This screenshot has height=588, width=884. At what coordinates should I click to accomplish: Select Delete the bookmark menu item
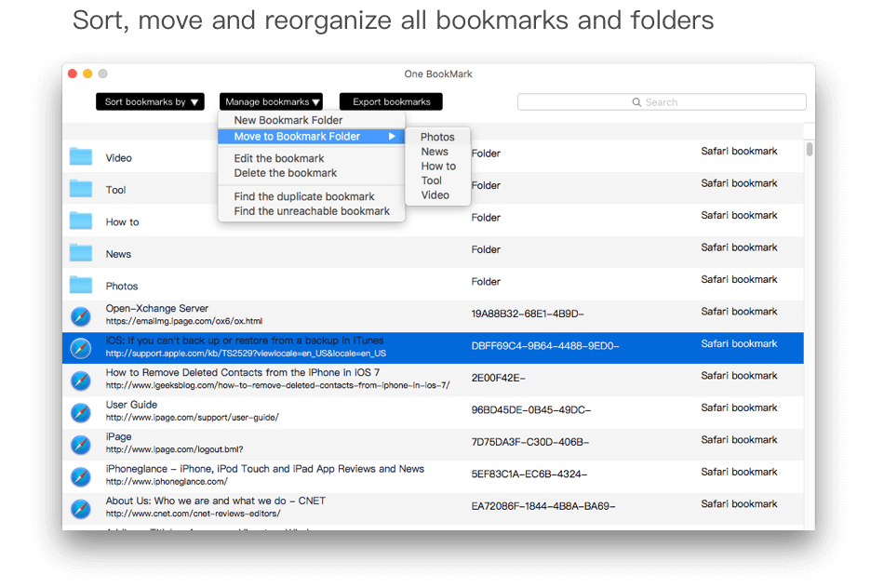(x=286, y=173)
